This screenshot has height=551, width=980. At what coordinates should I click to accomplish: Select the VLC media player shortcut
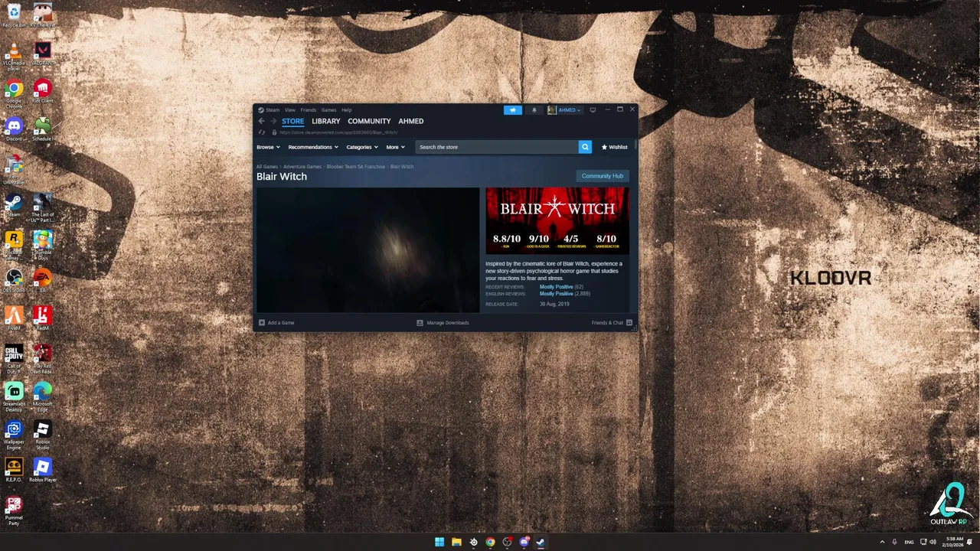pos(14,55)
